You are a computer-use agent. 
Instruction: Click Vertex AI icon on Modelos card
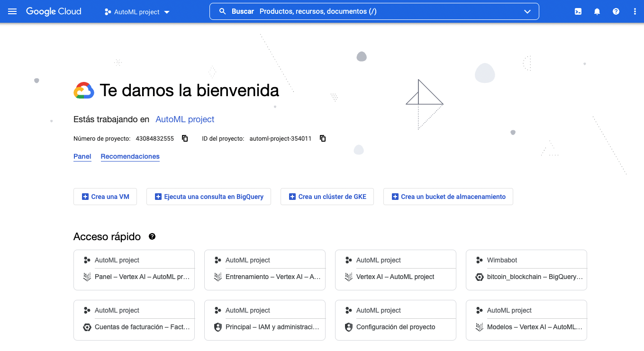click(479, 327)
